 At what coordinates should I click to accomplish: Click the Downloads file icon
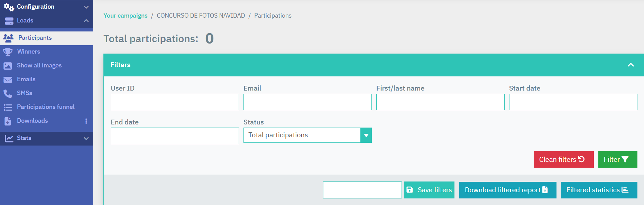8,121
